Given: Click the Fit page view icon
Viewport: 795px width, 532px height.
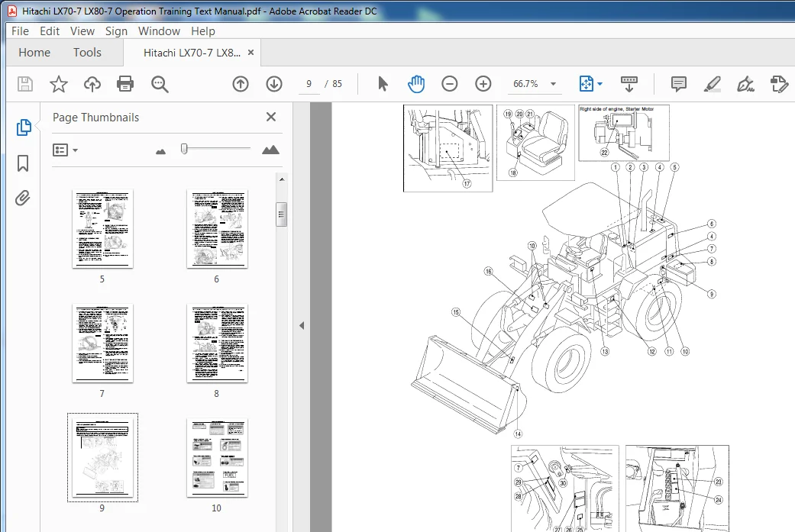Looking at the screenshot, I should [x=586, y=84].
